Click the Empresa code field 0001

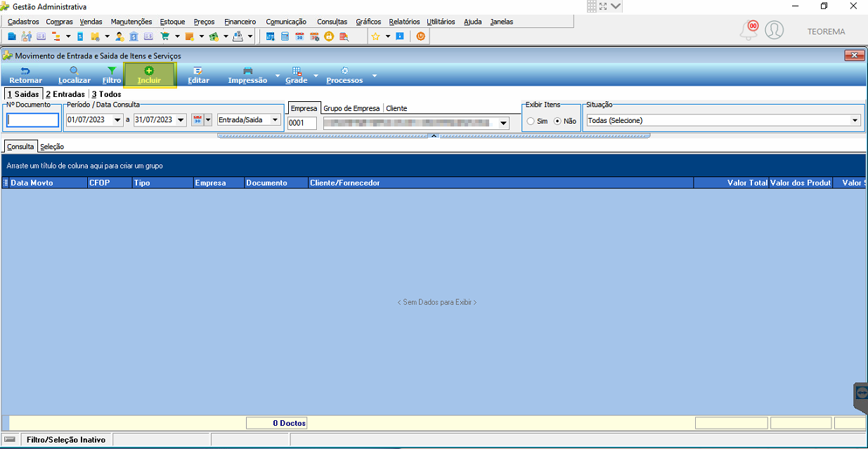point(302,123)
